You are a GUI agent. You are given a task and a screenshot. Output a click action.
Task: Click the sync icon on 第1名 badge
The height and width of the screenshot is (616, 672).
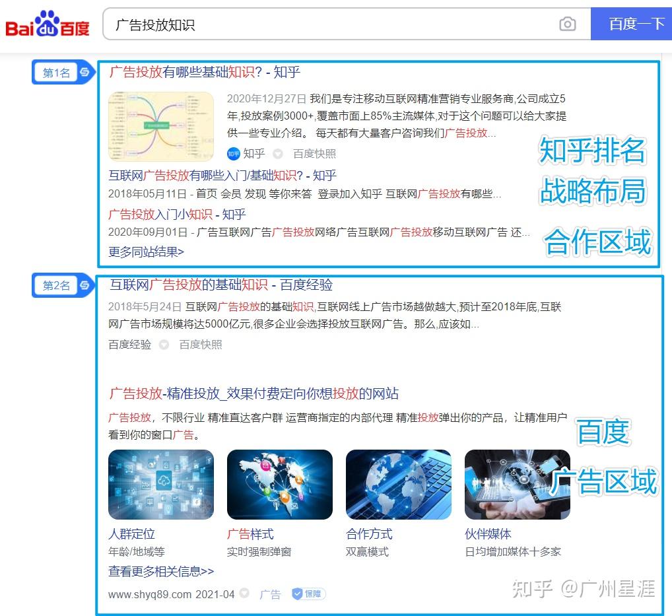click(x=84, y=72)
